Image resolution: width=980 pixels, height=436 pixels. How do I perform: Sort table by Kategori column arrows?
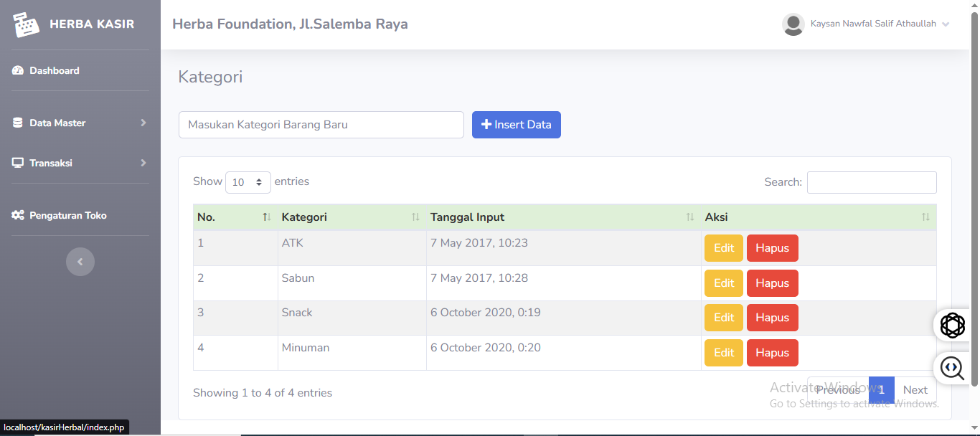pyautogui.click(x=415, y=217)
